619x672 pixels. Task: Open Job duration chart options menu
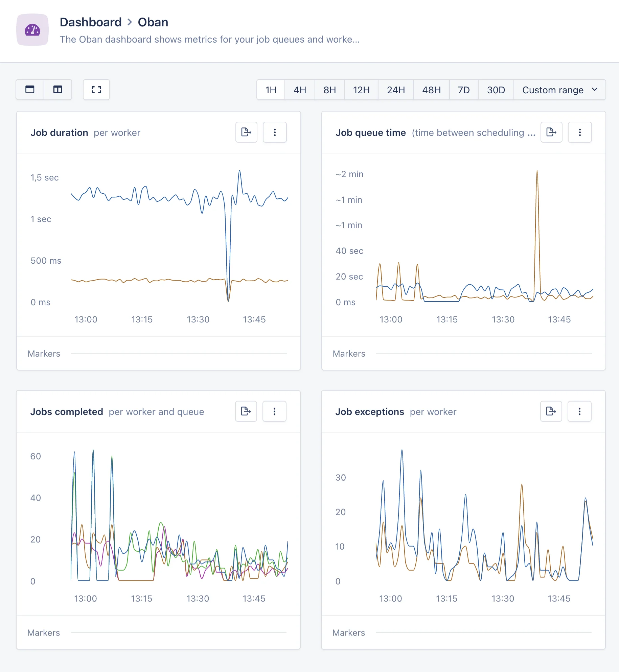point(275,132)
